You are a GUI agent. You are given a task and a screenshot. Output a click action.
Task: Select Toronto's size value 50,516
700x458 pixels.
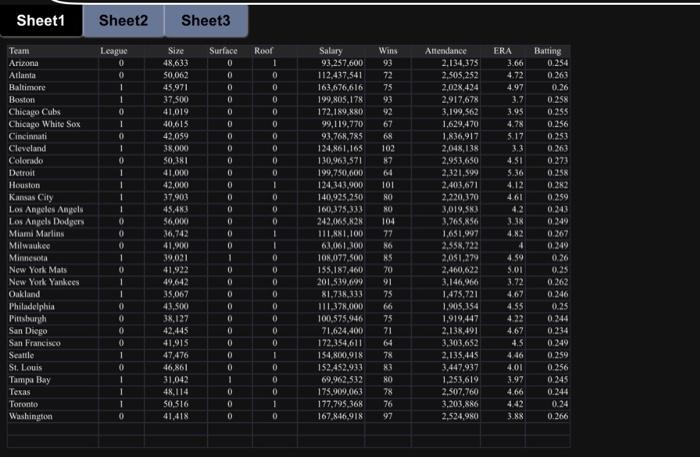point(175,404)
